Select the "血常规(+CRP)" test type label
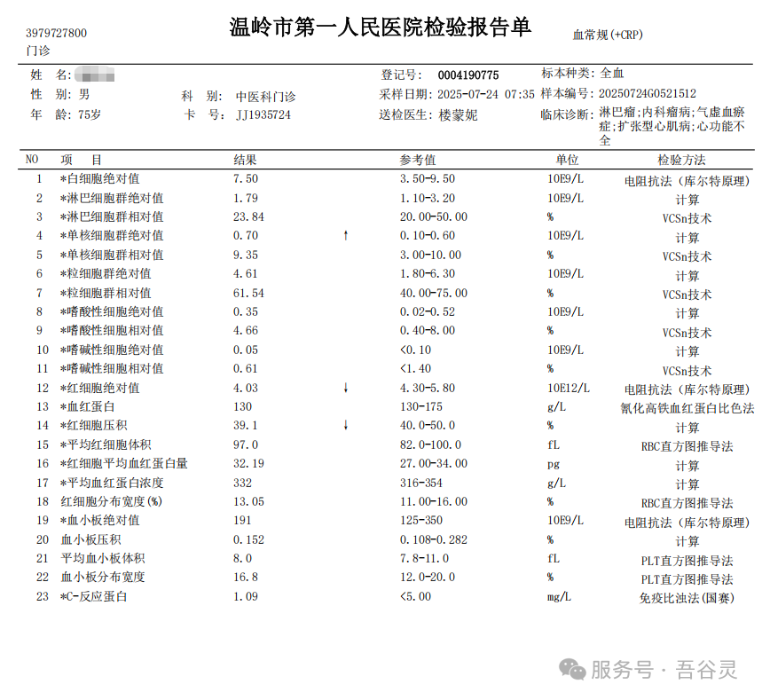Screen dimensions: 762x700 pos(608,35)
